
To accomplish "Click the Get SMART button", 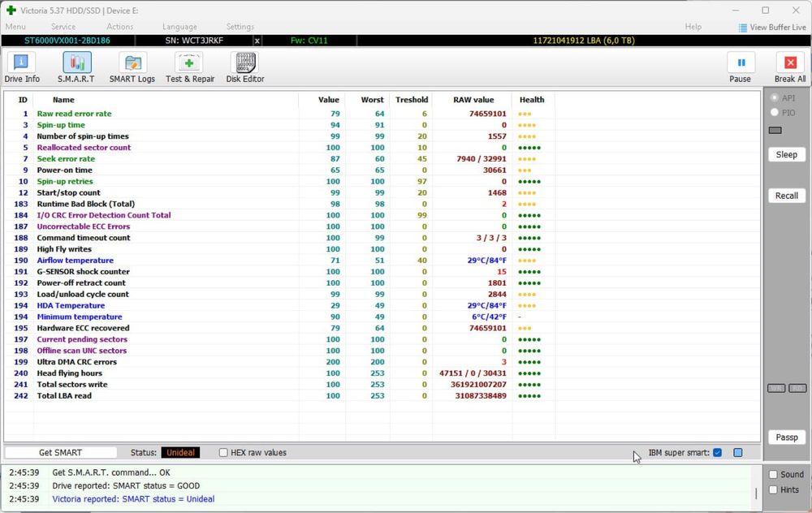I will click(63, 453).
